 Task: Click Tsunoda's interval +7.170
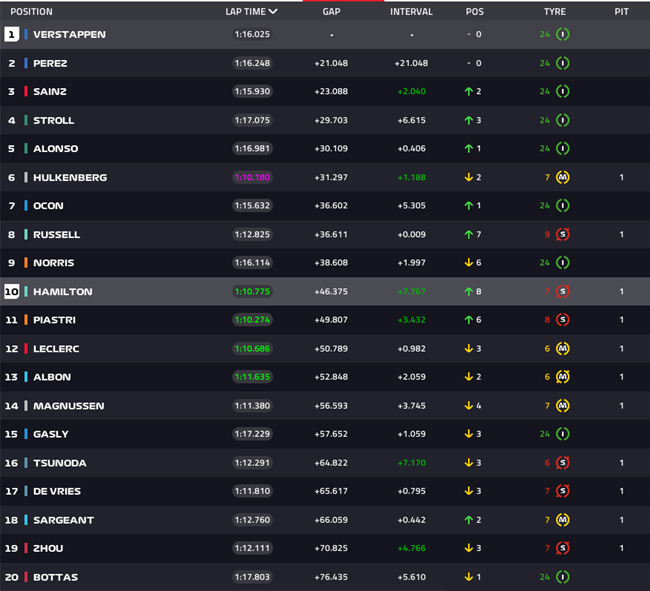pos(411,463)
